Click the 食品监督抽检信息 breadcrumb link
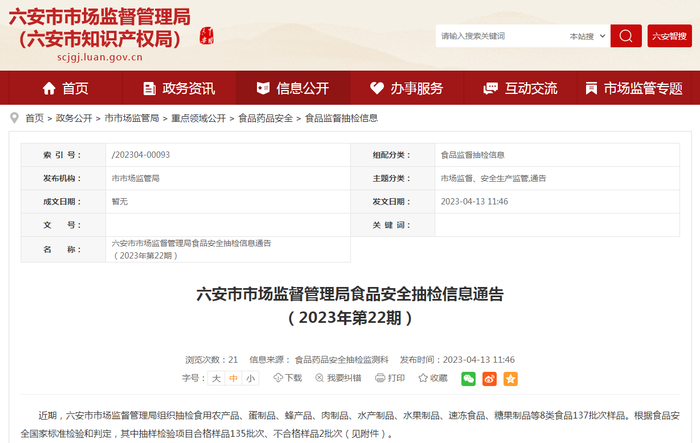This screenshot has height=443, width=700. click(x=342, y=118)
